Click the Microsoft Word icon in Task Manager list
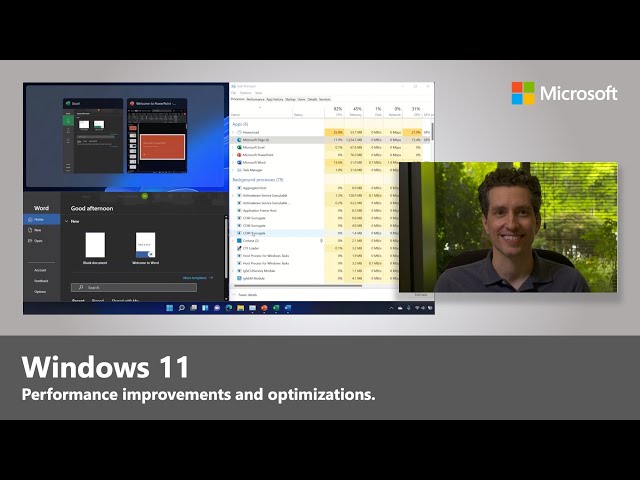Viewport: 640px width, 480px height. click(239, 162)
